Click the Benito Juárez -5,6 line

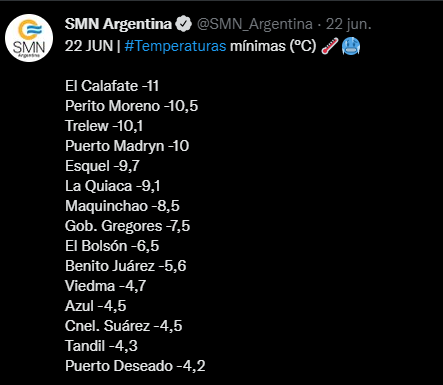(126, 266)
